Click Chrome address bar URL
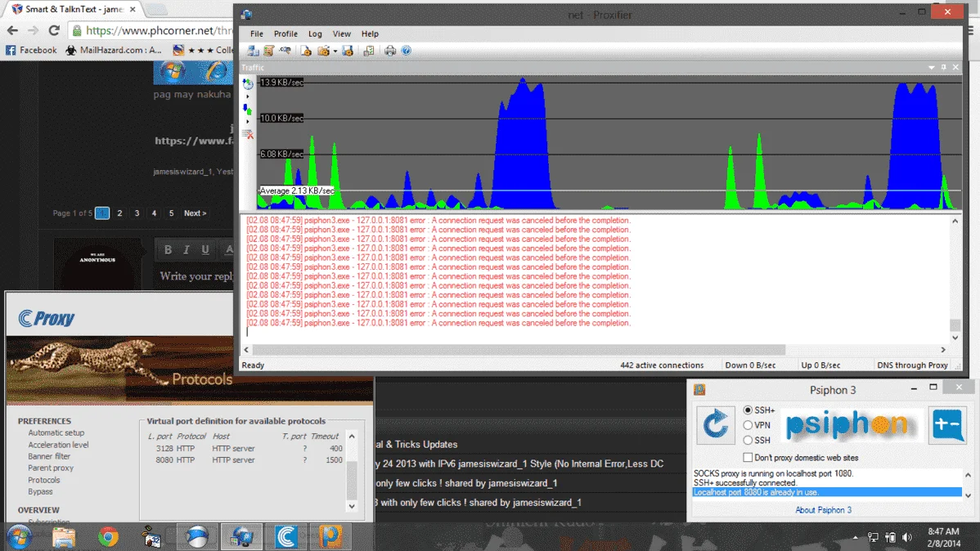This screenshot has width=980, height=551. 159,30
